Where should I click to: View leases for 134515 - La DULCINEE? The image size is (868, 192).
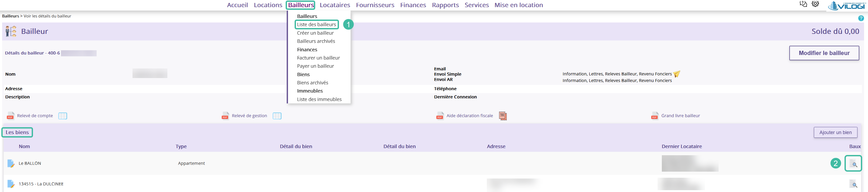[x=853, y=184]
